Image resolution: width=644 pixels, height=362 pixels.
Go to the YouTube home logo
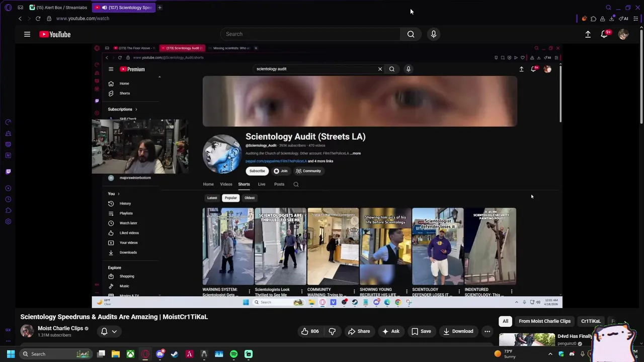point(55,34)
